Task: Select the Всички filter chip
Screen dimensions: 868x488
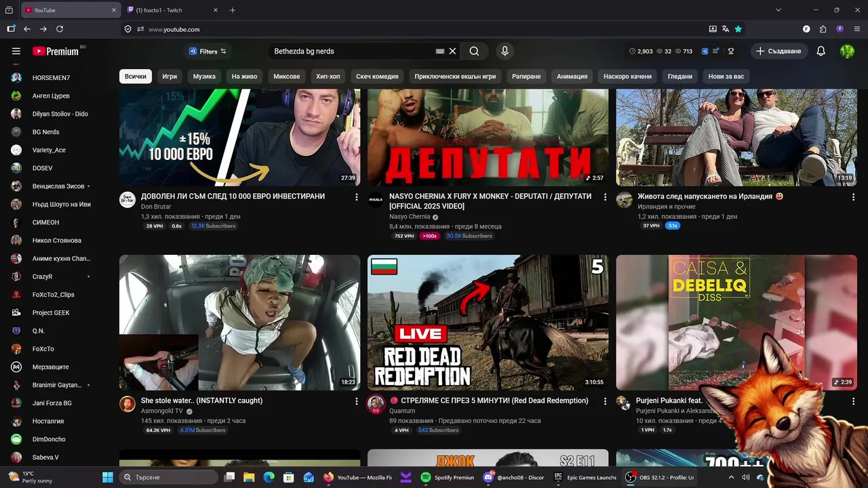Action: tap(136, 77)
